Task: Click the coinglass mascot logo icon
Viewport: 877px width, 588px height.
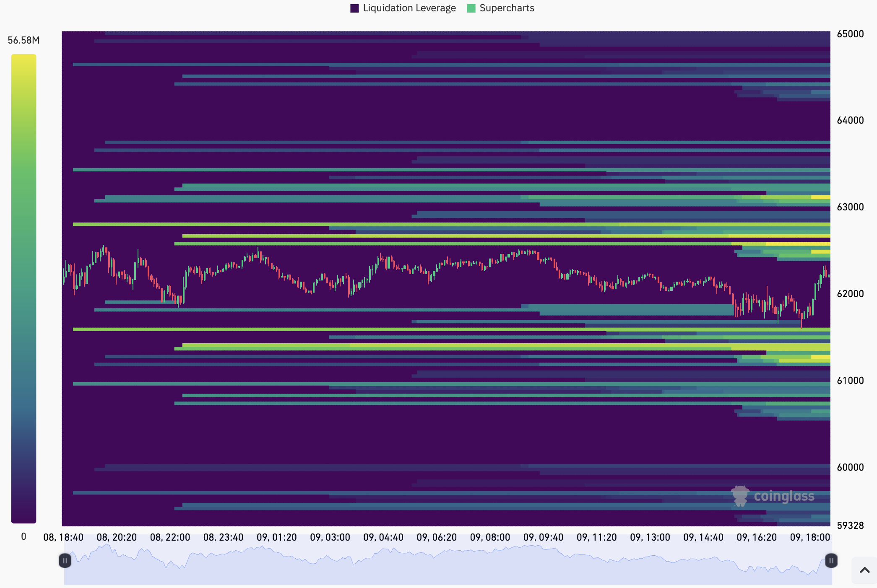Action: point(740,496)
